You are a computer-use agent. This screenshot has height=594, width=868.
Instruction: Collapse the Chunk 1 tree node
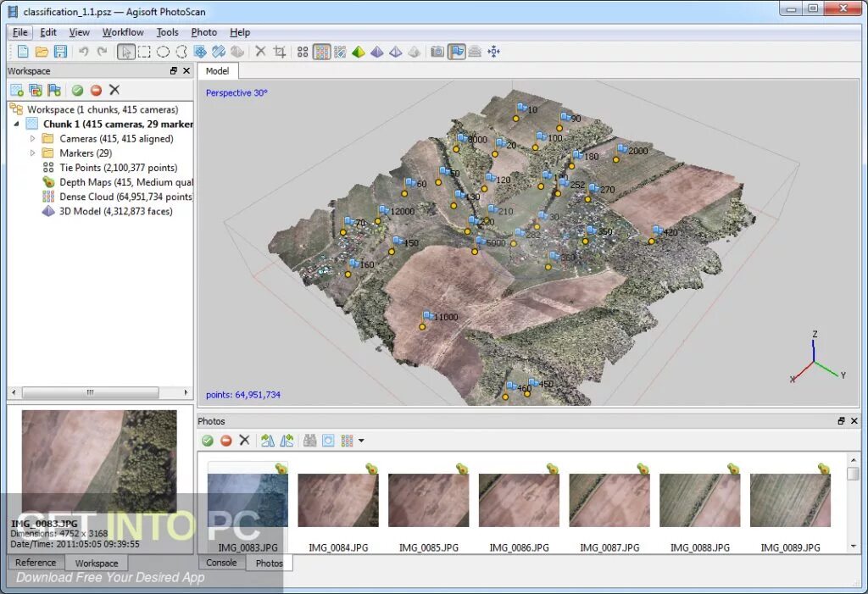16,124
